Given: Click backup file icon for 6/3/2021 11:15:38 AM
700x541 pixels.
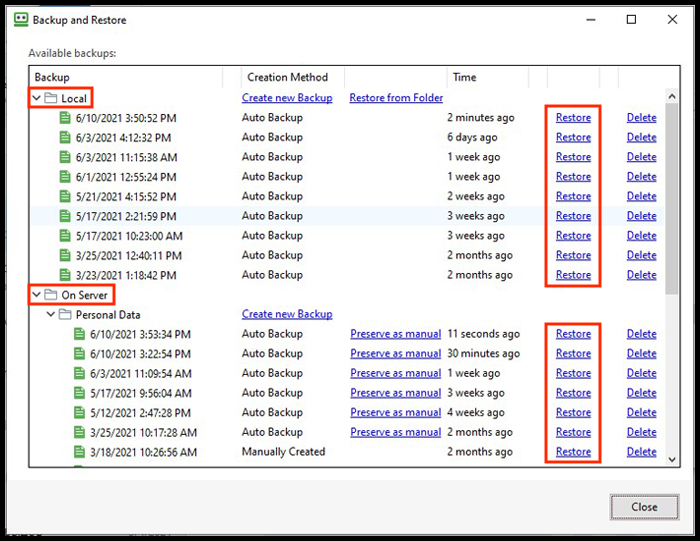Looking at the screenshot, I should pyautogui.click(x=65, y=157).
